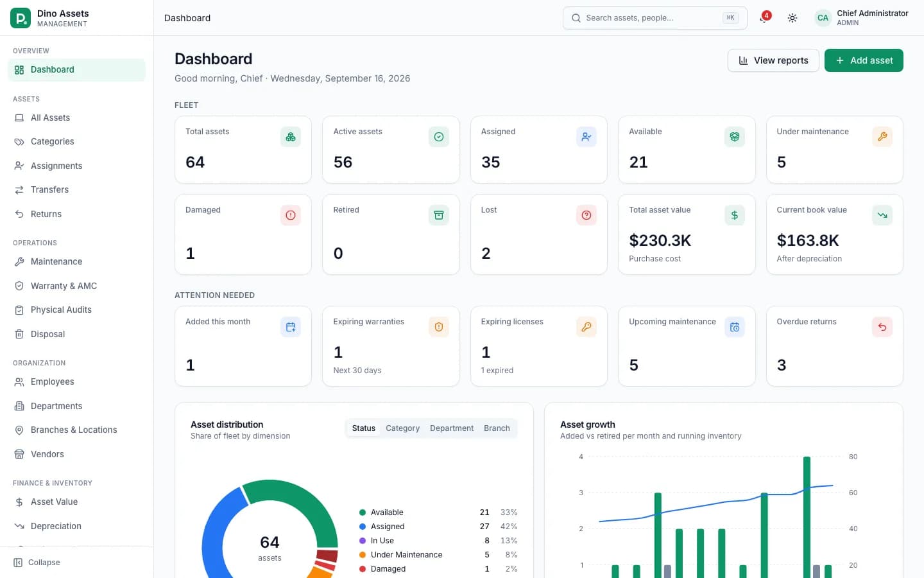Click the Assigned legend blue dot
The image size is (924, 578).
tap(363, 527)
